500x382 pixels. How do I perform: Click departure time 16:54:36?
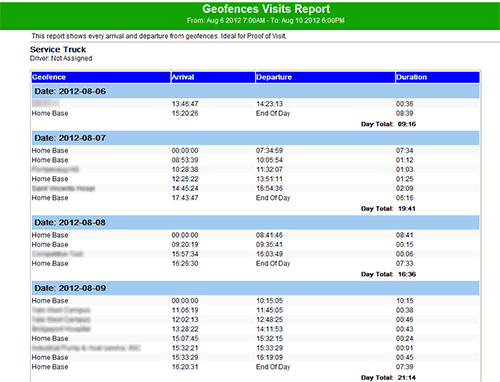(269, 188)
